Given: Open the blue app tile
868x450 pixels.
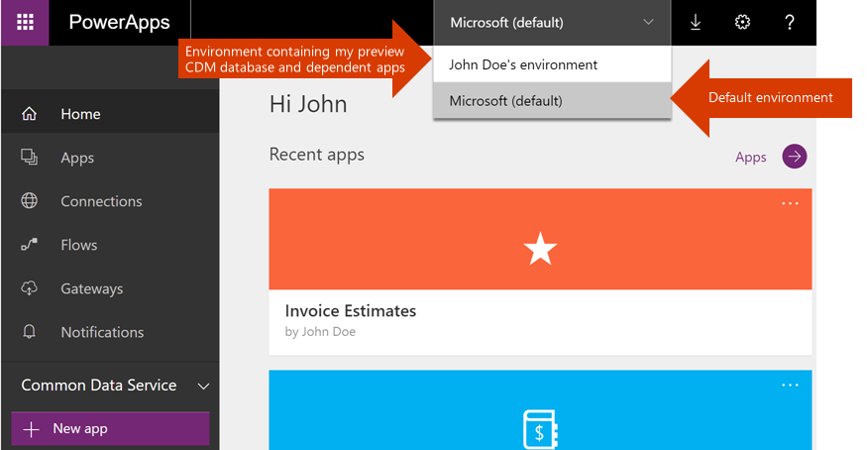Looking at the screenshot, I should (x=540, y=410).
